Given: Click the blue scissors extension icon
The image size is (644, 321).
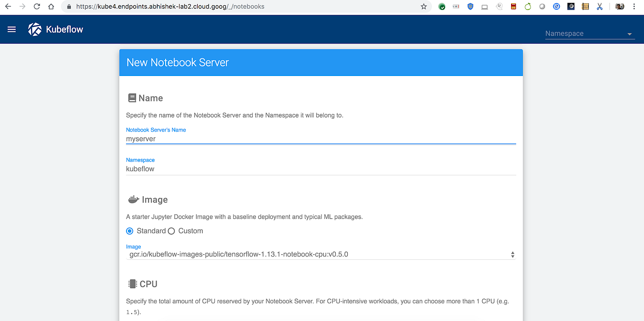Looking at the screenshot, I should pos(599,7).
